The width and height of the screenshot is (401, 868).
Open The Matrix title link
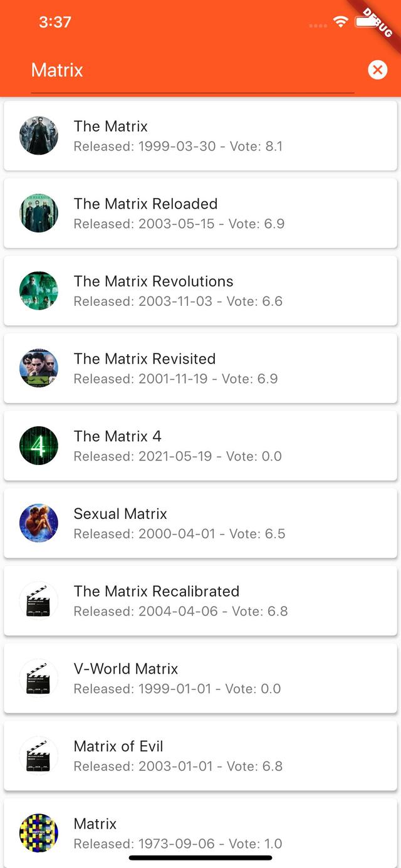pyautogui.click(x=111, y=127)
